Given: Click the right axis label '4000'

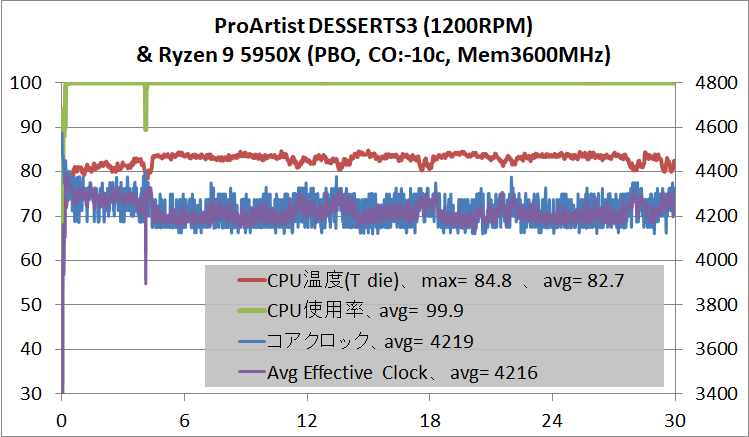Looking at the screenshot, I should [717, 260].
